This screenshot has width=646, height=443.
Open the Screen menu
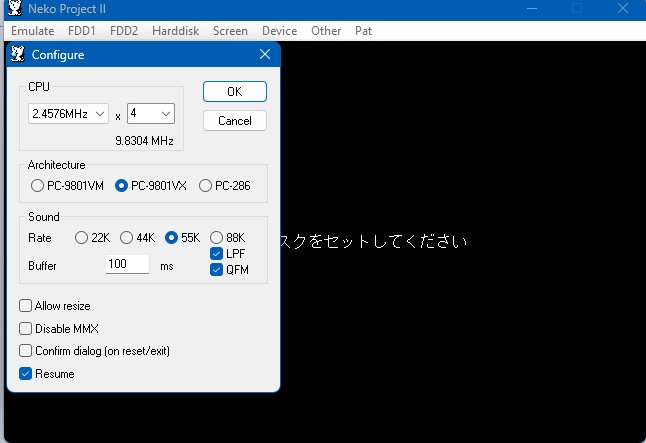coord(230,31)
